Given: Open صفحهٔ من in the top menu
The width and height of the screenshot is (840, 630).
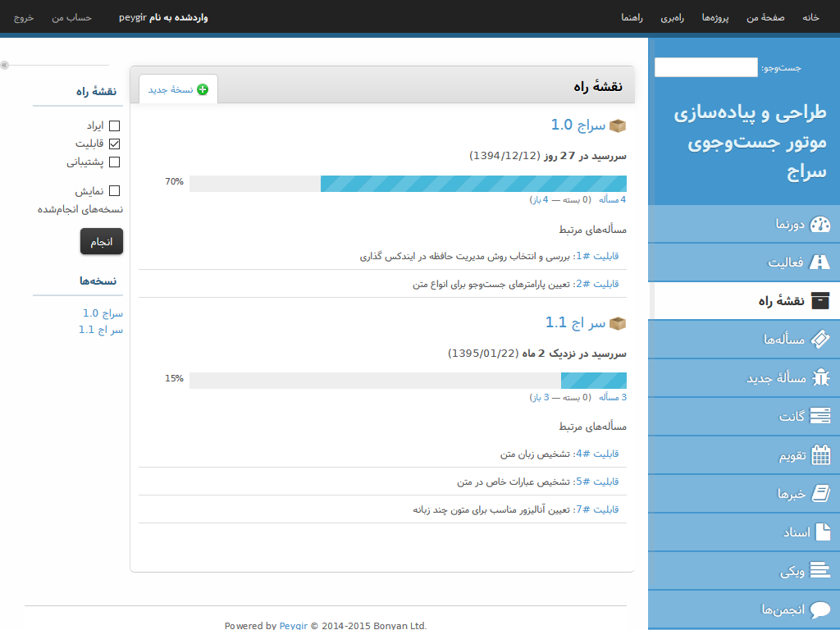Looking at the screenshot, I should (765, 18).
